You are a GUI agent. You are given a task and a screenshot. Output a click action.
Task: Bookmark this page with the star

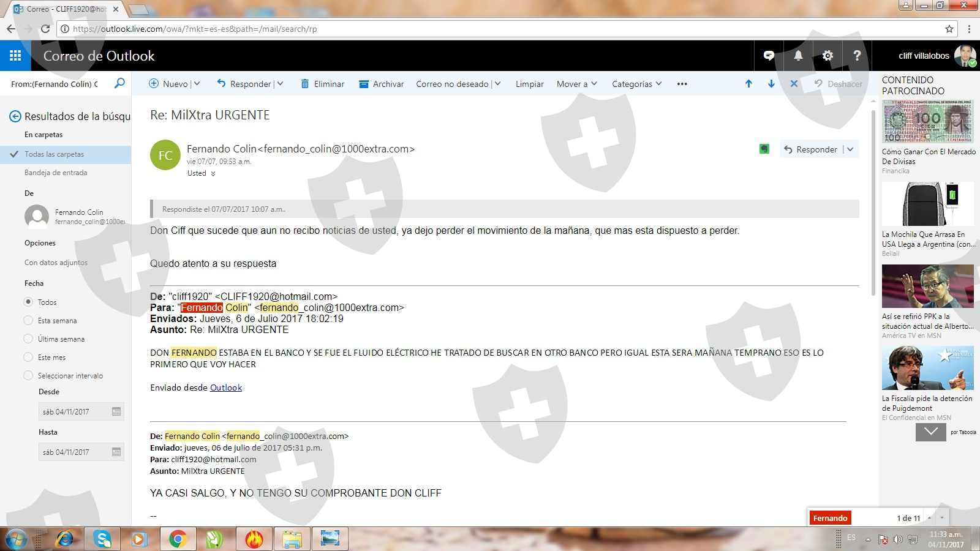click(949, 29)
